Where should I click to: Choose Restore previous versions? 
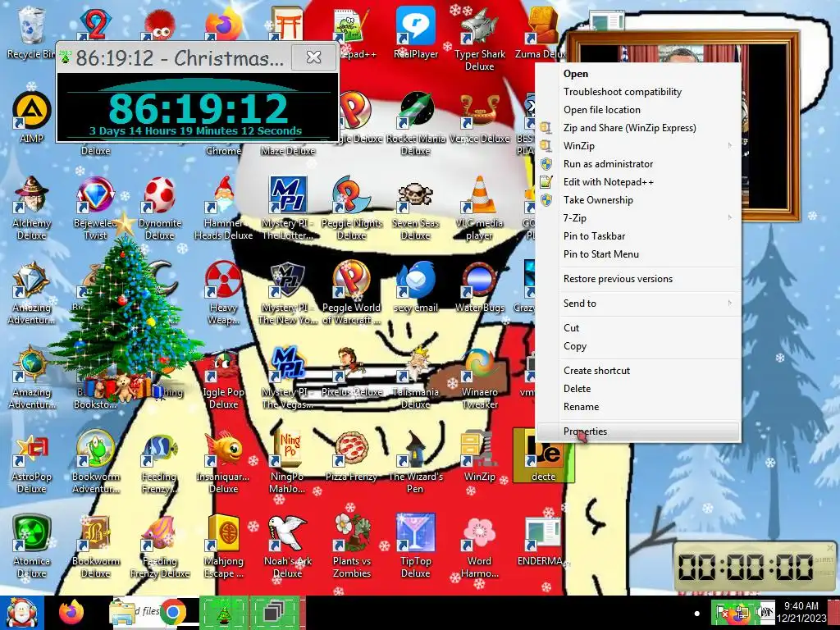click(x=638, y=279)
